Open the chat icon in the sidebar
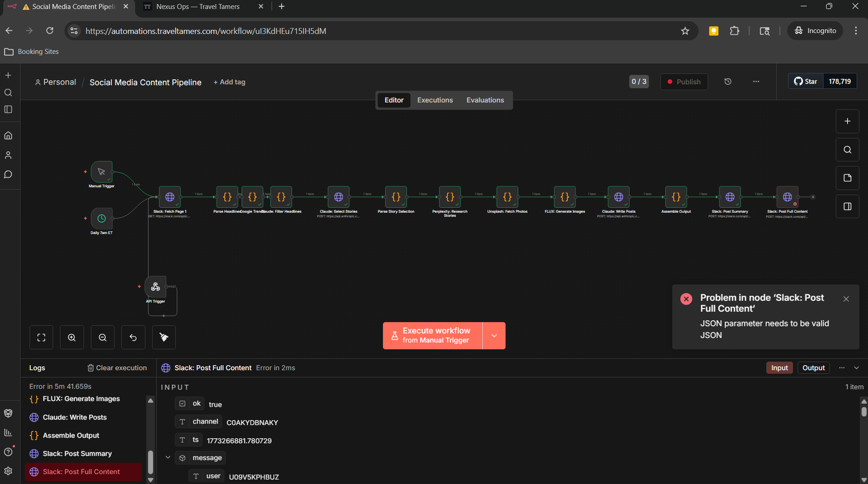 point(8,175)
